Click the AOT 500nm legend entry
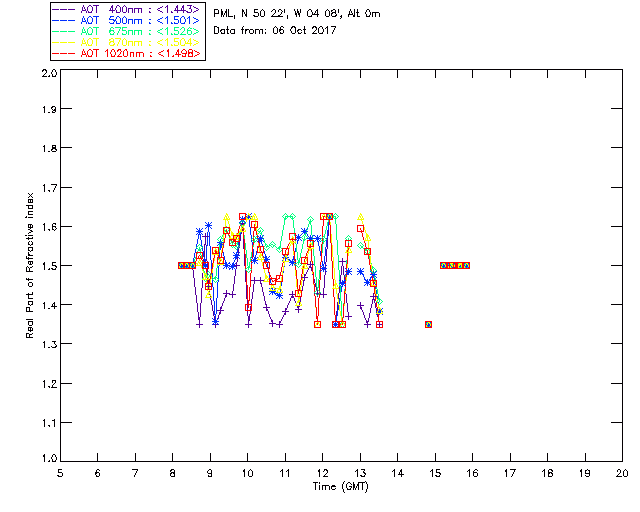The image size is (640, 512). (127, 20)
